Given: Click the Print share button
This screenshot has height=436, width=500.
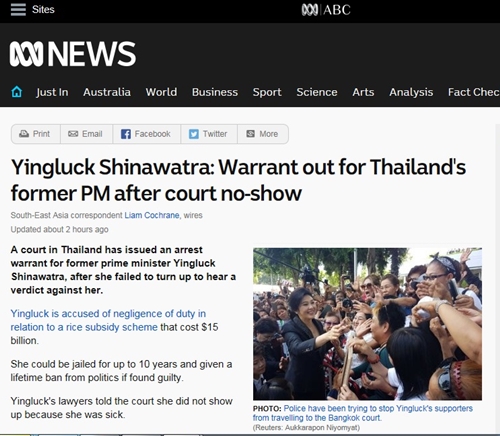Looking at the screenshot, I should coord(36,134).
